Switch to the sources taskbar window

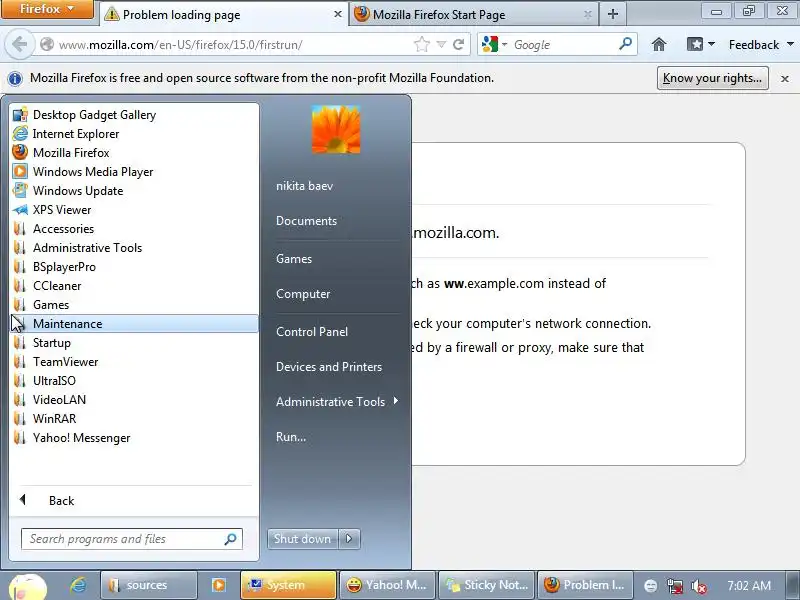[148, 585]
